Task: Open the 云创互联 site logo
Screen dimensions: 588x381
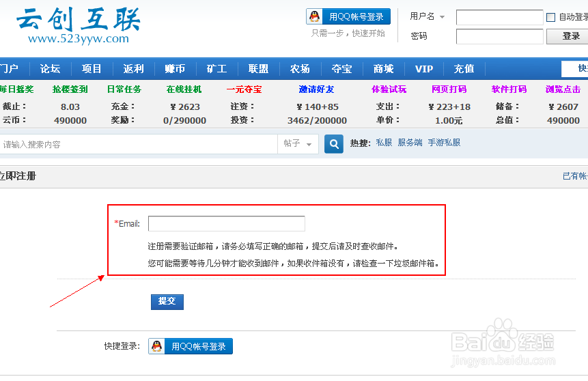Action: point(79,25)
